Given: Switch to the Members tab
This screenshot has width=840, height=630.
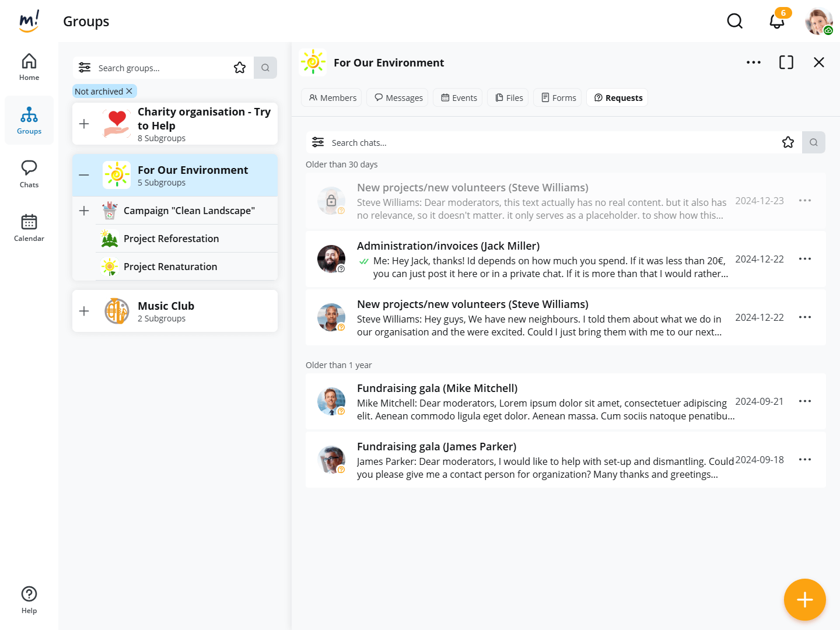Looking at the screenshot, I should point(332,98).
